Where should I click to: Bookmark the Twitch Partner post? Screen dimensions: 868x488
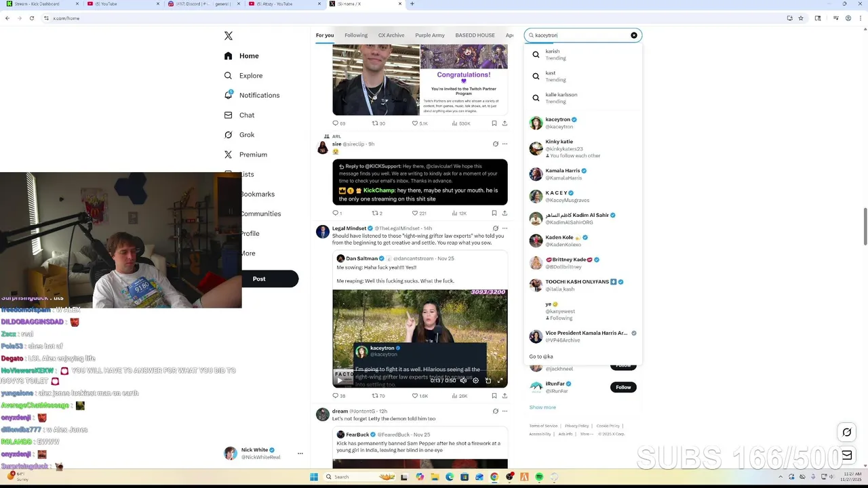point(494,123)
